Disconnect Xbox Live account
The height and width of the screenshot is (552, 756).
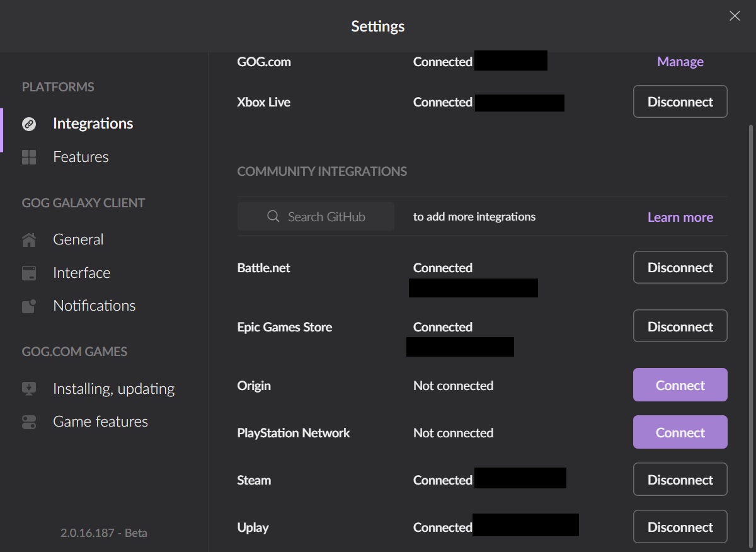[680, 101]
